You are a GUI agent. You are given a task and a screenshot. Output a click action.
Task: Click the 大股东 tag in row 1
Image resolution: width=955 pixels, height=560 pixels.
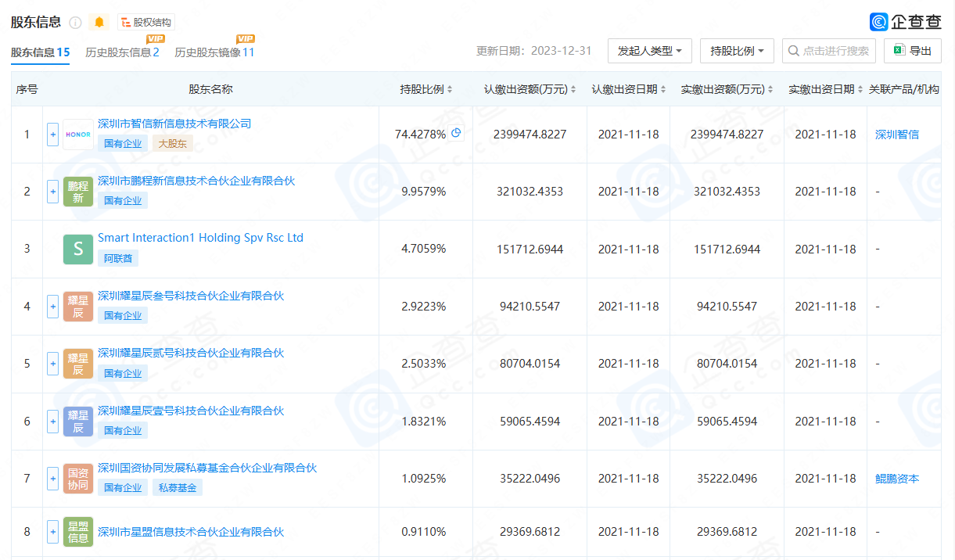point(172,143)
